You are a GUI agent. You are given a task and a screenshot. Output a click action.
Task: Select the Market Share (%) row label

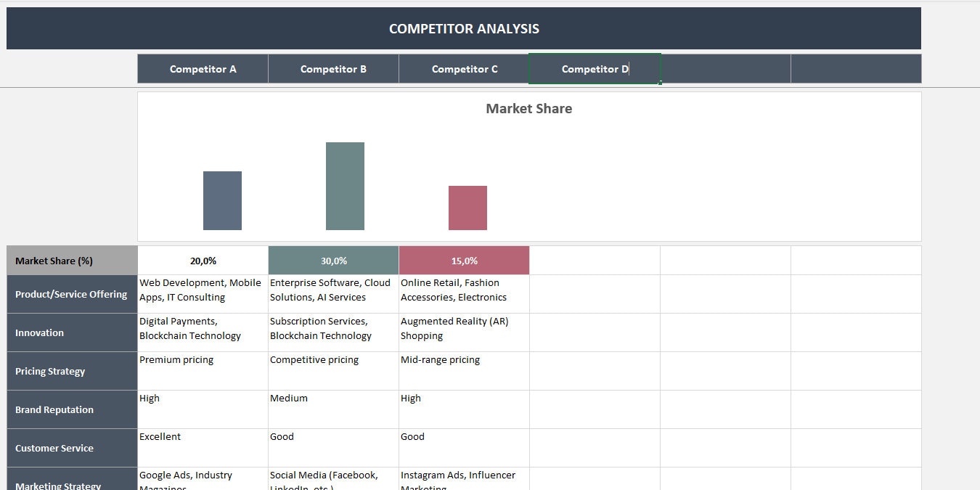[70, 260]
